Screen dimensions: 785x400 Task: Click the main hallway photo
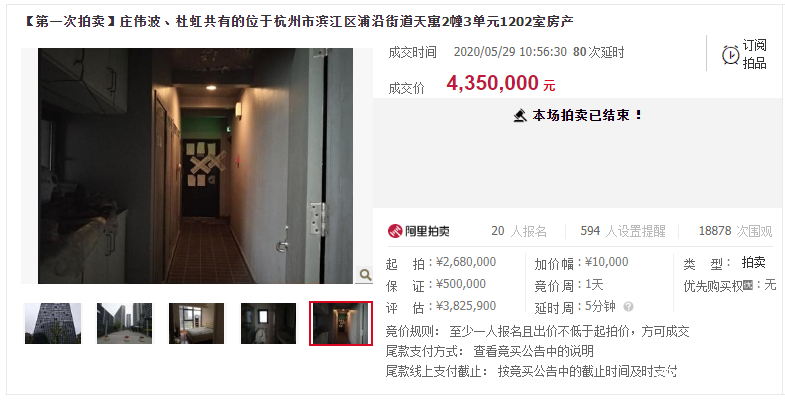point(196,166)
